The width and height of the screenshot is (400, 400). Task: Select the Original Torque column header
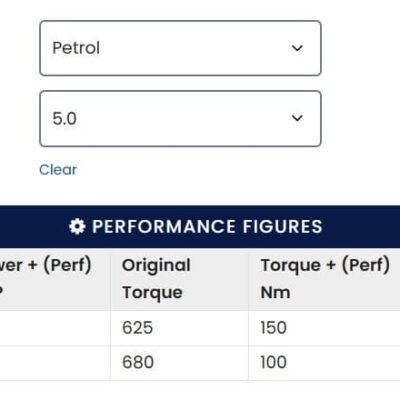click(179, 279)
